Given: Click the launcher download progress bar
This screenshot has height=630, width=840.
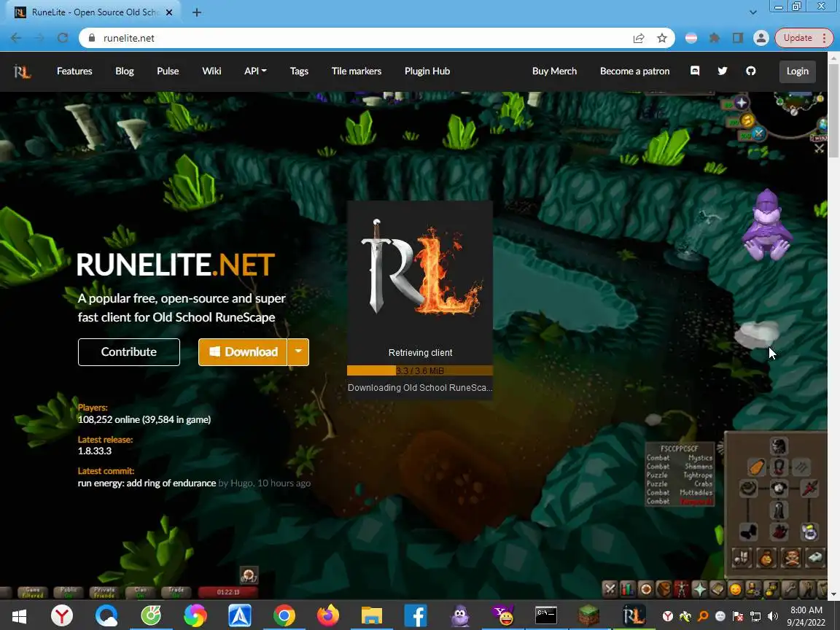Looking at the screenshot, I should [420, 370].
